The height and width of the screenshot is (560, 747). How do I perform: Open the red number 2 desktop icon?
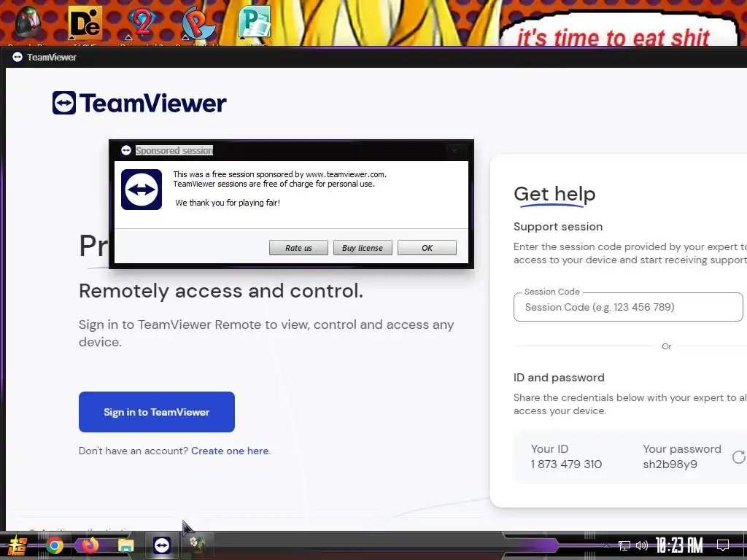(x=142, y=23)
